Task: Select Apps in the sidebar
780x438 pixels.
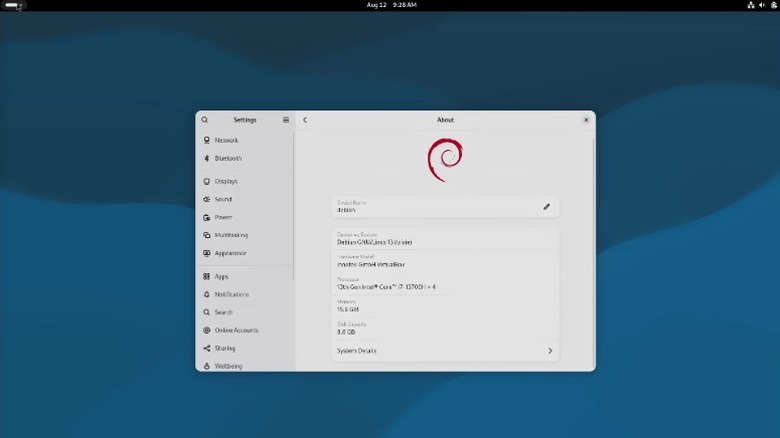Action: [244, 276]
